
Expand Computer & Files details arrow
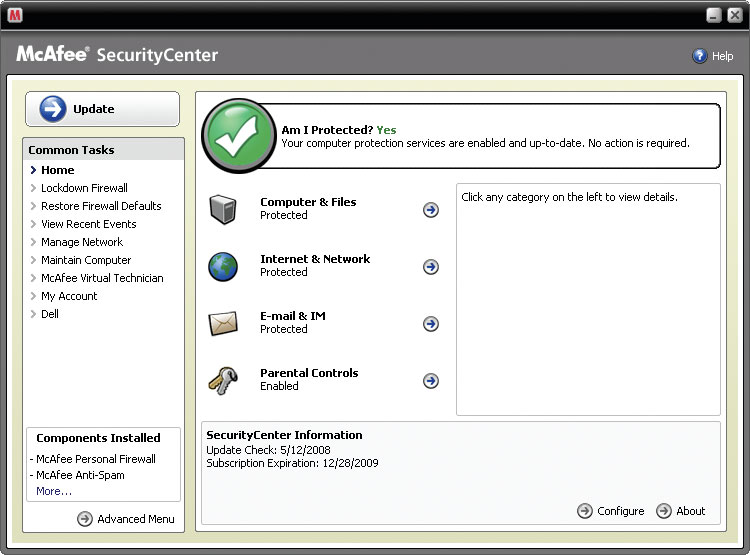point(431,210)
